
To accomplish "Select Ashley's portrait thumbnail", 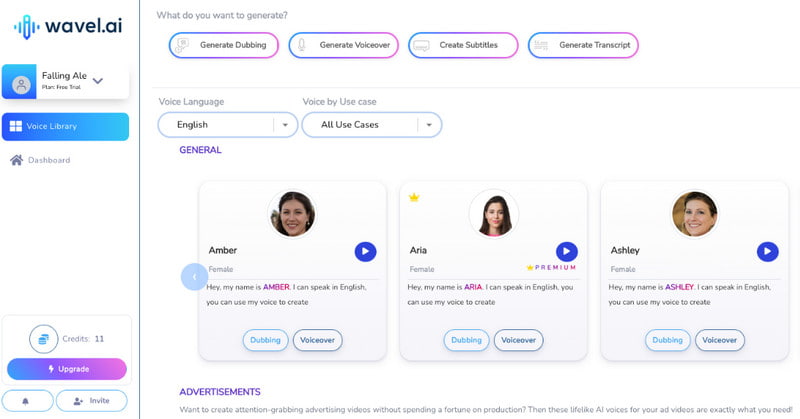I will coord(694,214).
